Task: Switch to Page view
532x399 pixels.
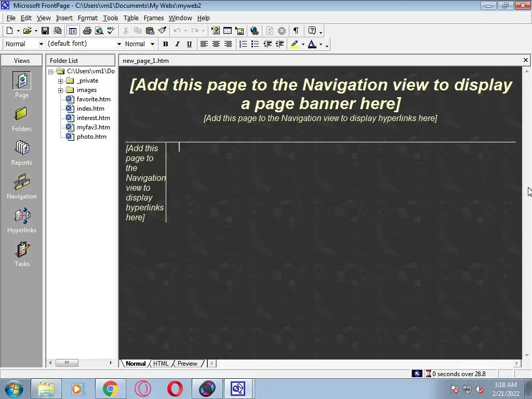Action: click(x=22, y=85)
